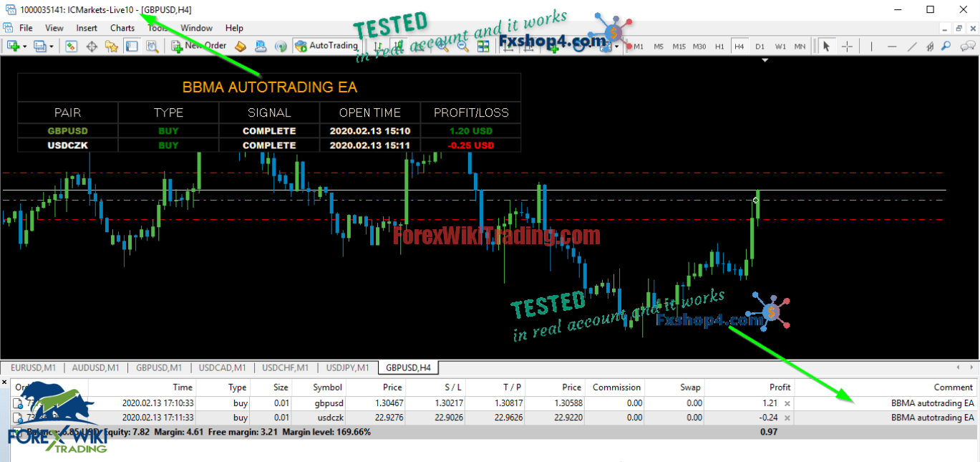This screenshot has width=980, height=462.
Task: Select the Horizontal Line drawing tool
Action: [891, 47]
